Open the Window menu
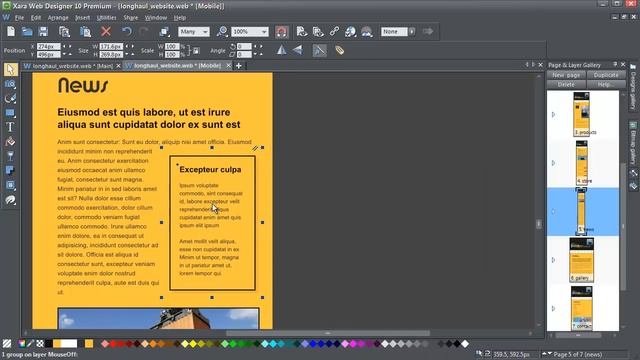 [156, 18]
